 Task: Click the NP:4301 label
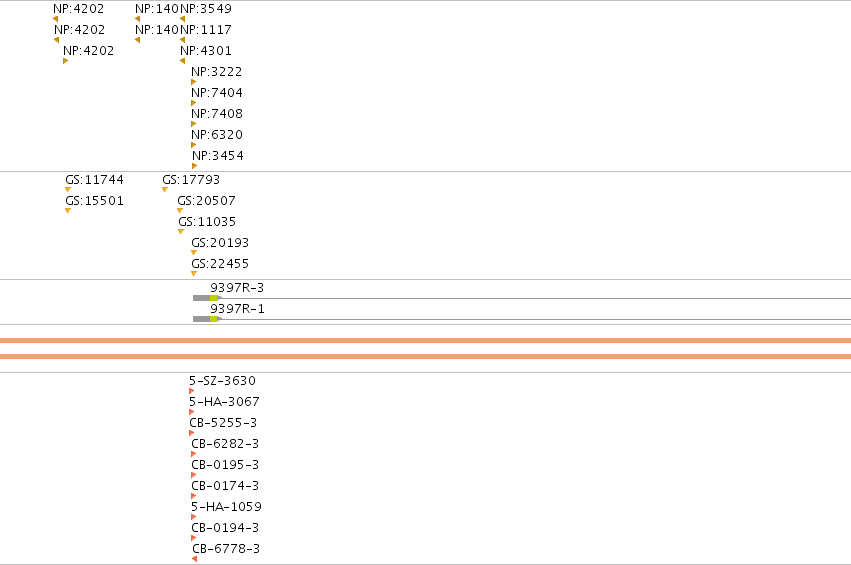pos(206,51)
